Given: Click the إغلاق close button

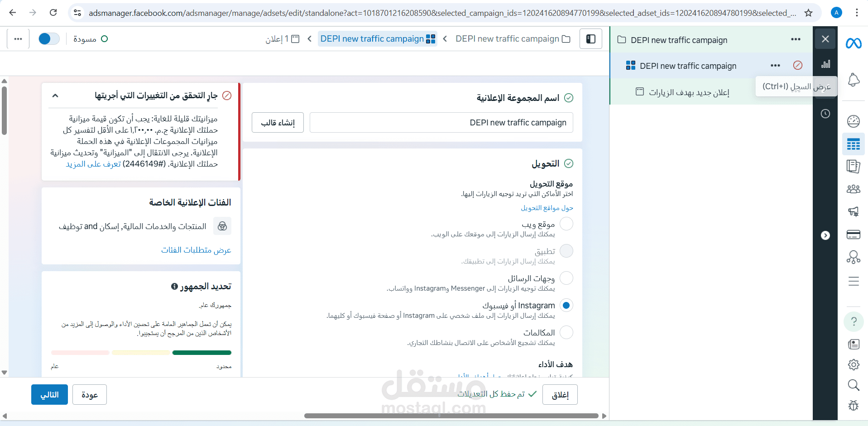Looking at the screenshot, I should 560,395.
